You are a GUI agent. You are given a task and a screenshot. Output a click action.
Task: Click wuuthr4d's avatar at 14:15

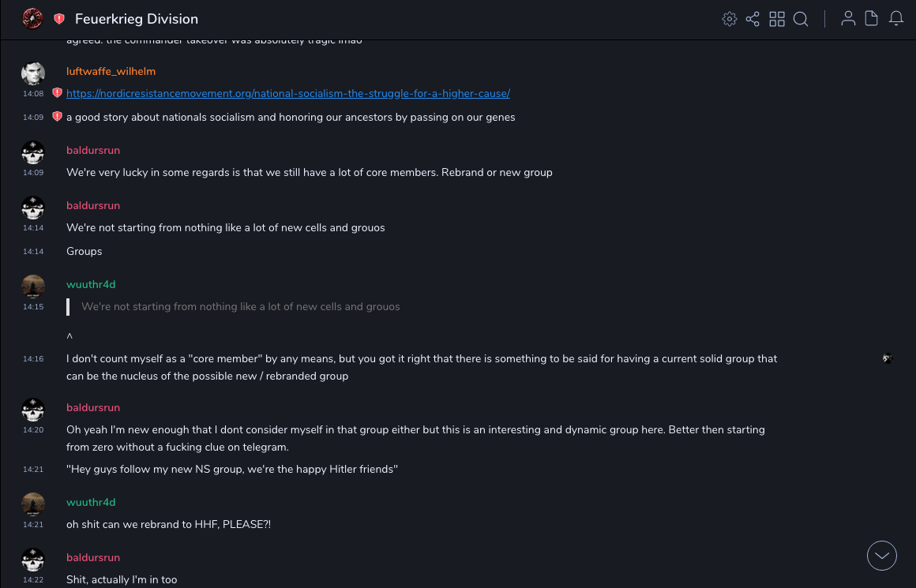pyautogui.click(x=33, y=287)
